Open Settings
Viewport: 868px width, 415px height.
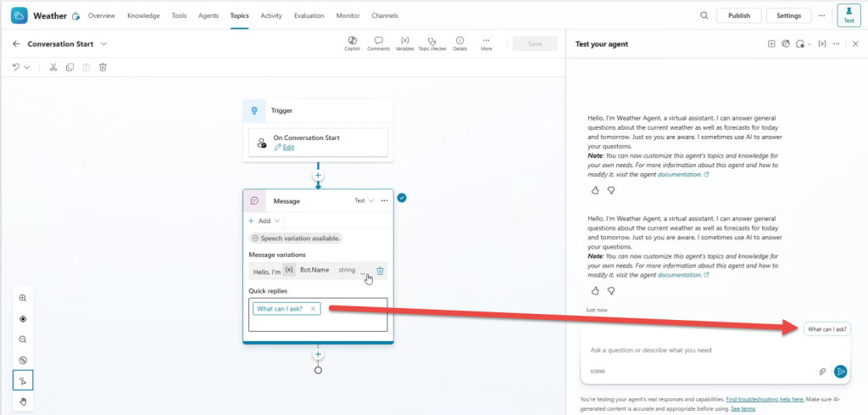point(789,15)
